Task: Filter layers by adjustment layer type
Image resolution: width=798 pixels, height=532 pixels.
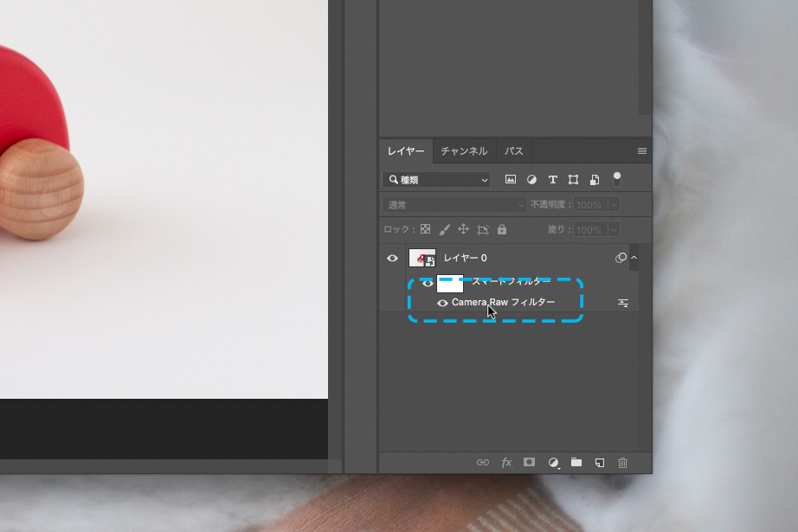Action: (x=531, y=180)
